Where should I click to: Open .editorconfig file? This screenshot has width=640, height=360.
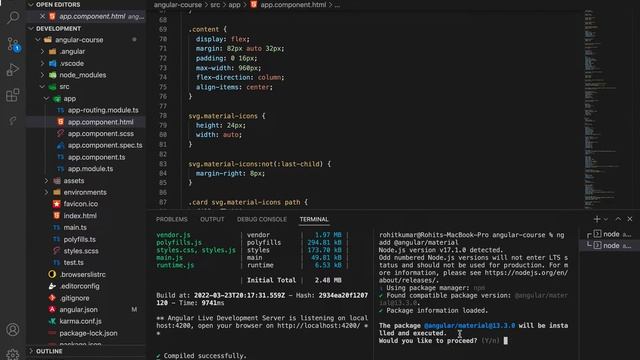pos(79,286)
